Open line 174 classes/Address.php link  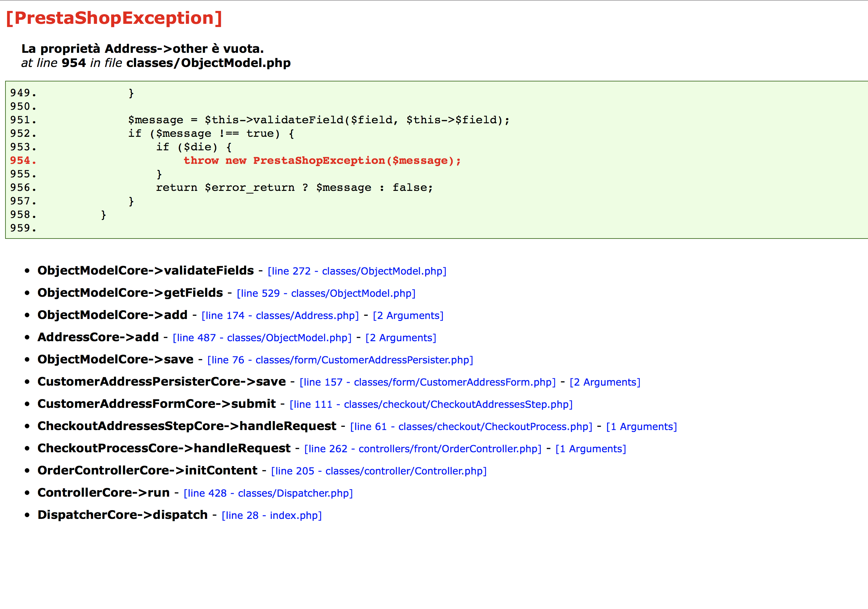pos(280,315)
